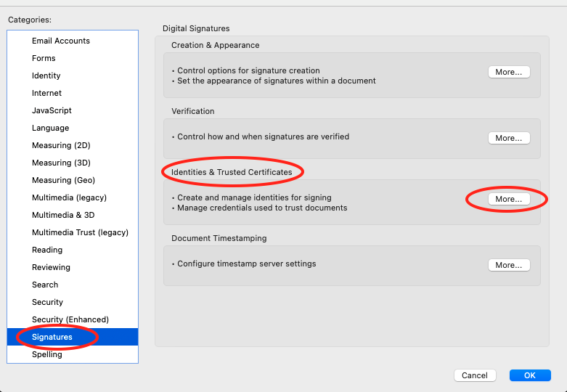Image resolution: width=567 pixels, height=392 pixels.
Task: Open the Internet category
Action: click(73, 93)
